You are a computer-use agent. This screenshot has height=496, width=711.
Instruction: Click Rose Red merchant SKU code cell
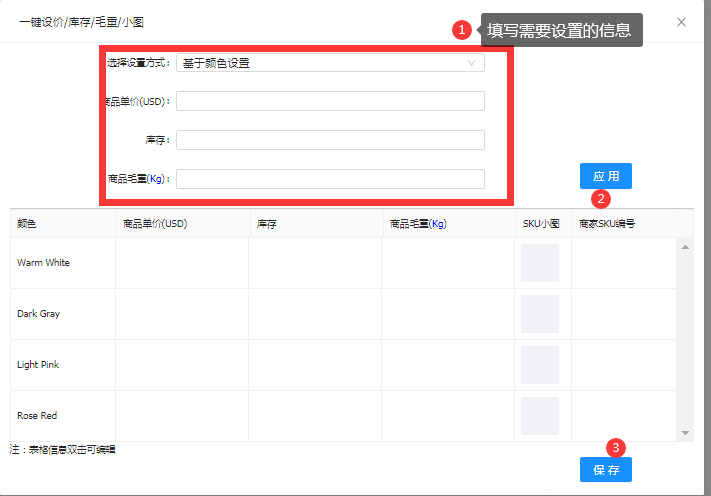624,416
